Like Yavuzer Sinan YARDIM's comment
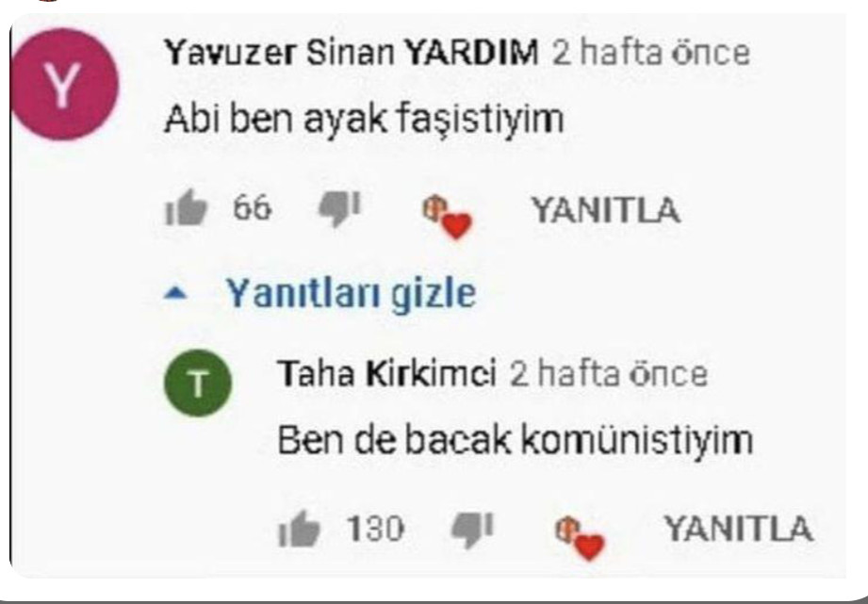 click(187, 207)
